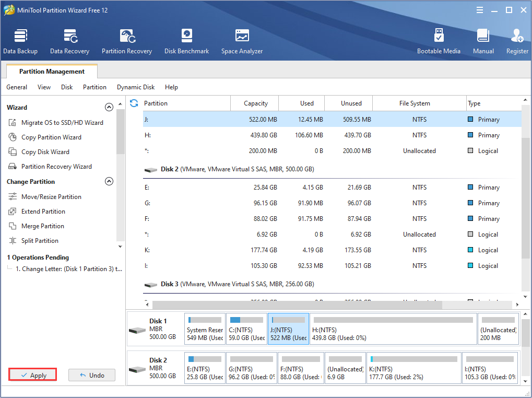Open the Dynamic Disk menu

tap(136, 87)
